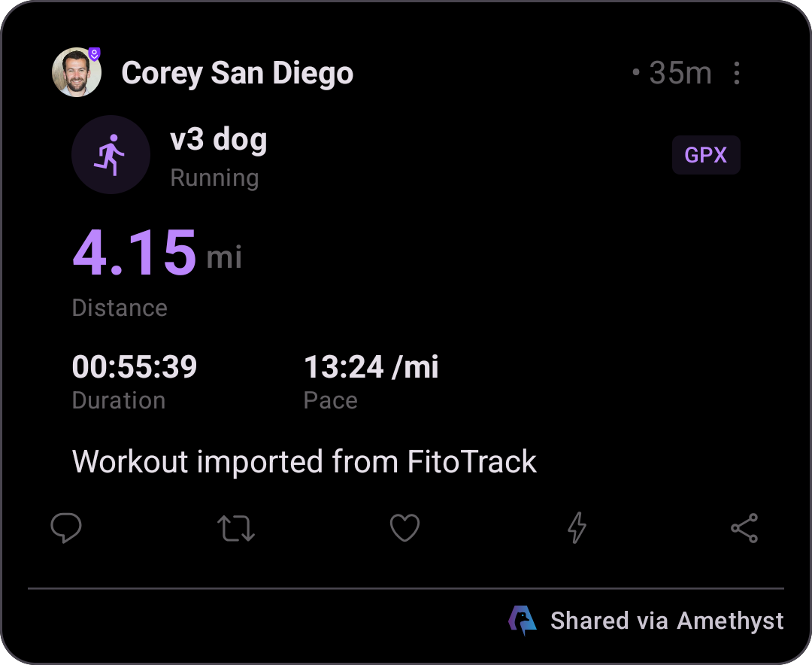Click the Amethyst bird logo
Screen dimensions: 812x665
522,620
